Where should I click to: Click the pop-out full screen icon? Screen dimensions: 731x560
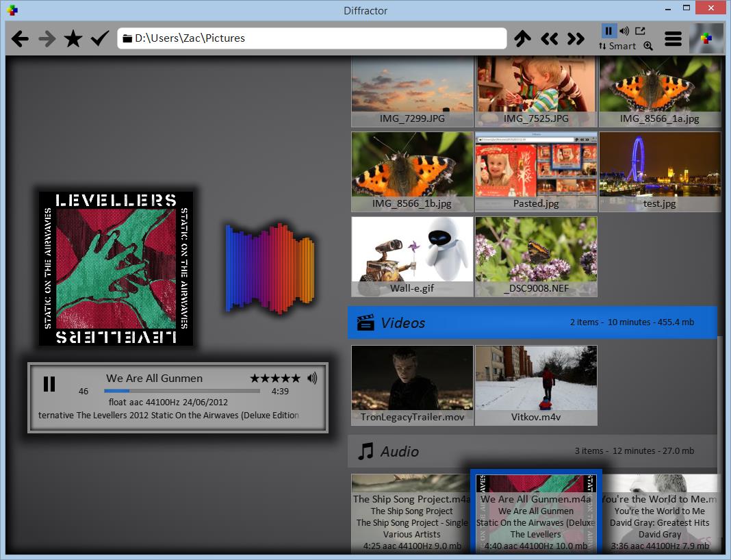640,31
